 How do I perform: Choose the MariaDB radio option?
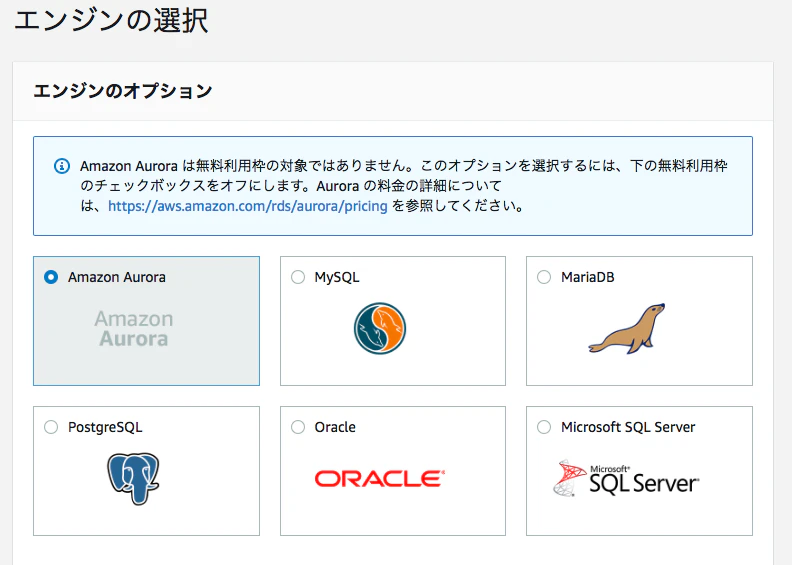(x=544, y=277)
